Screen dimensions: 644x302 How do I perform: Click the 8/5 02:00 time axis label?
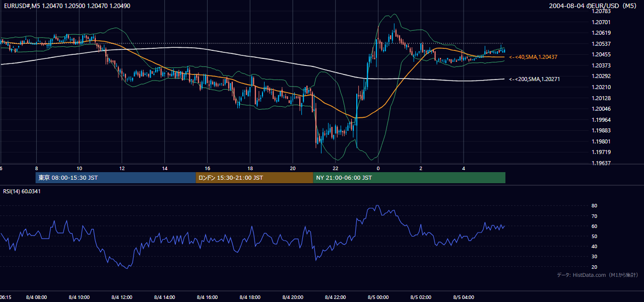421,297
